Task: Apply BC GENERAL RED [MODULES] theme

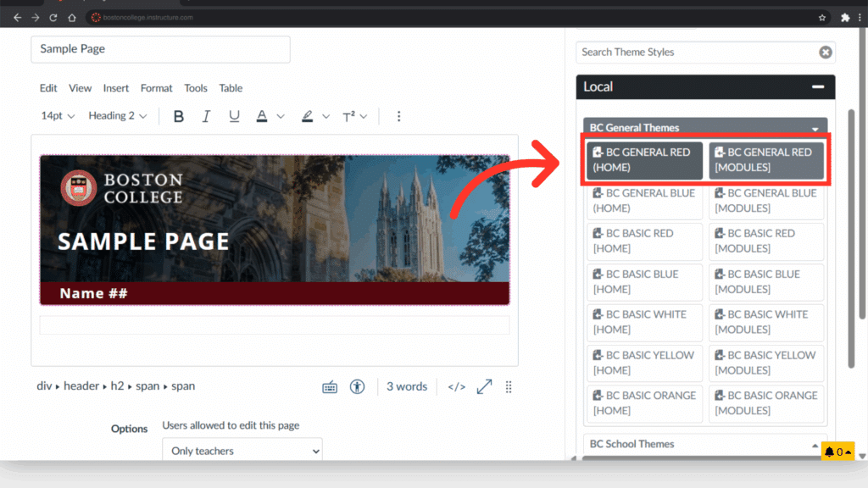Action: click(766, 160)
